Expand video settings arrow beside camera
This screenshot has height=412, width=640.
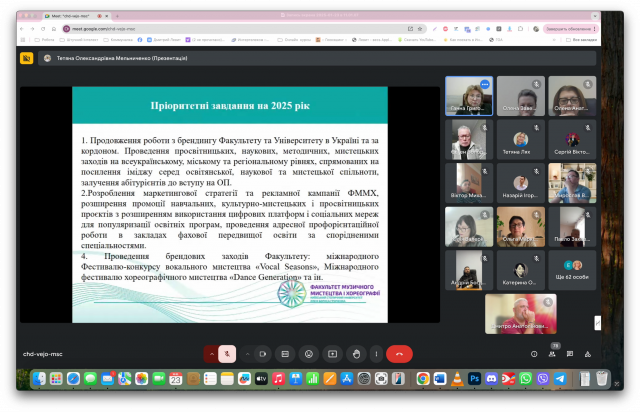point(246,353)
